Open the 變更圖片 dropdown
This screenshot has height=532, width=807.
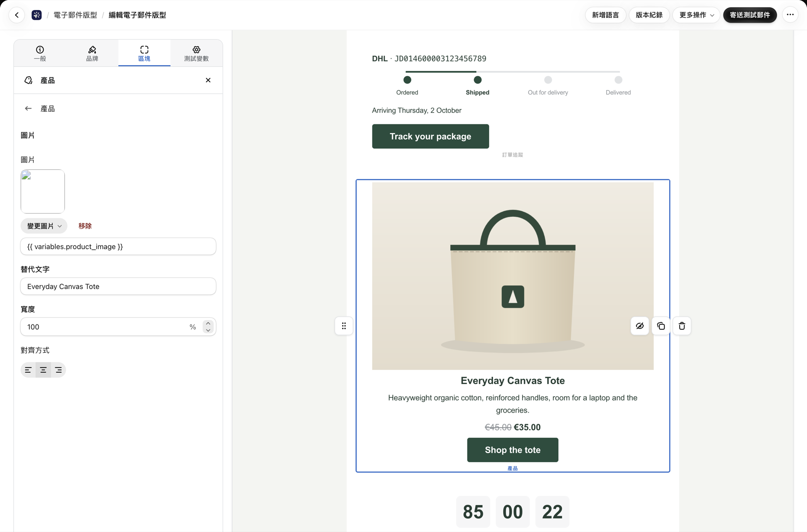point(44,226)
